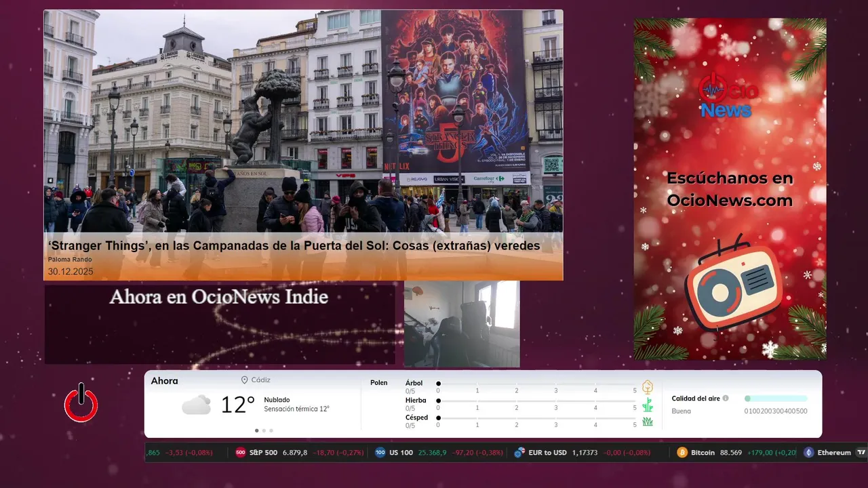Screen dimensions: 868x488
Task: Click the webcam room thumbnail
Action: tap(462, 324)
